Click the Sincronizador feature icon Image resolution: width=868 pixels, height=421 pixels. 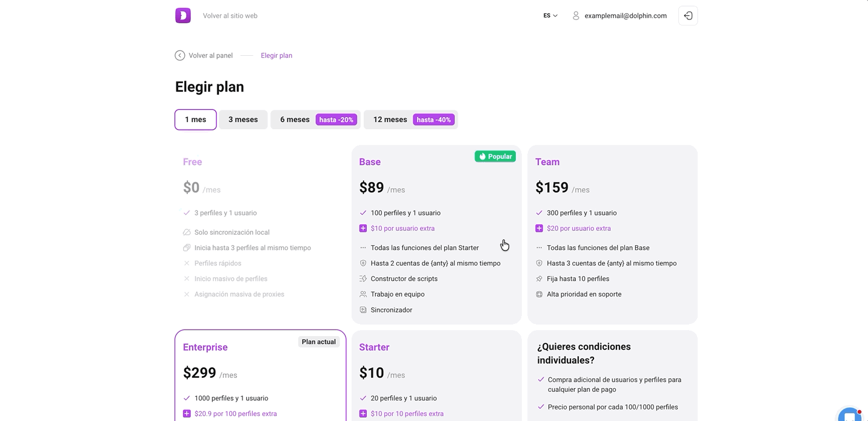[363, 310]
